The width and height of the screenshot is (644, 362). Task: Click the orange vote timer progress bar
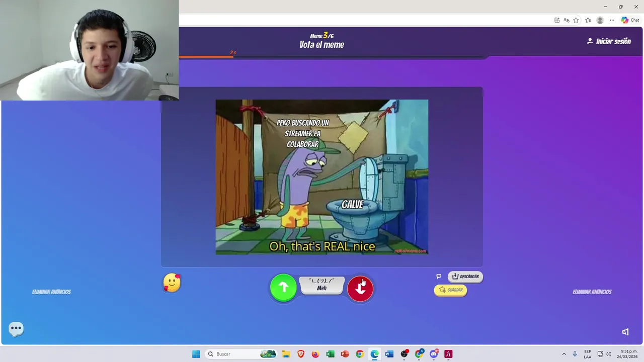[206, 56]
